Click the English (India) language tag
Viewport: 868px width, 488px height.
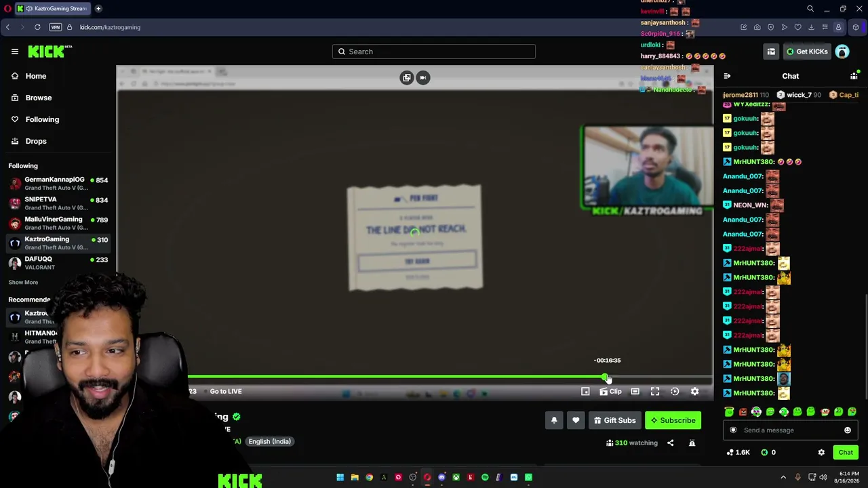click(269, 441)
